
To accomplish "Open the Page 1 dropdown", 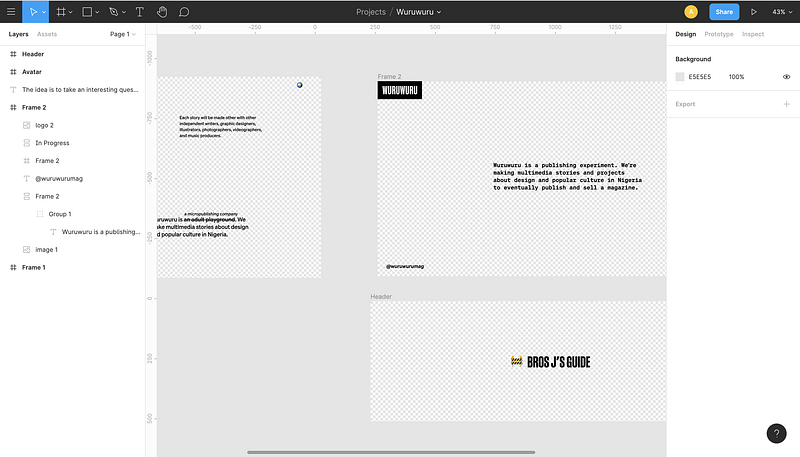I will (123, 34).
